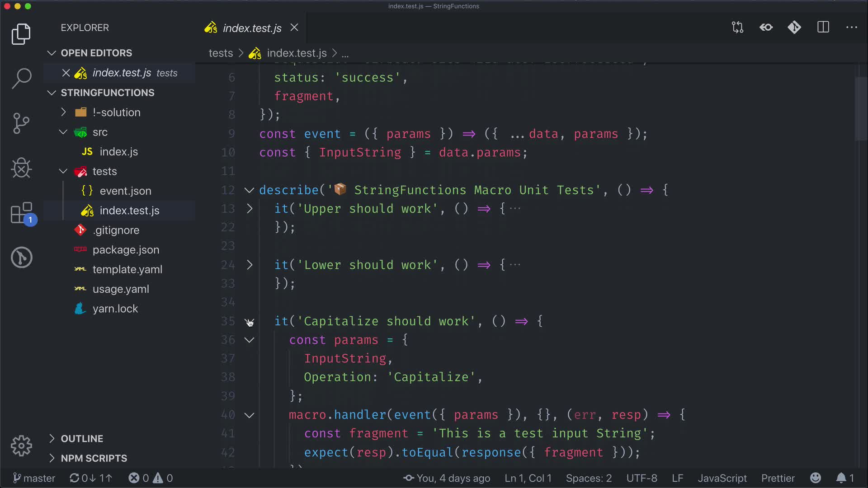The height and width of the screenshot is (488, 868).
Task: Open index.js file in explorer
Action: [118, 152]
